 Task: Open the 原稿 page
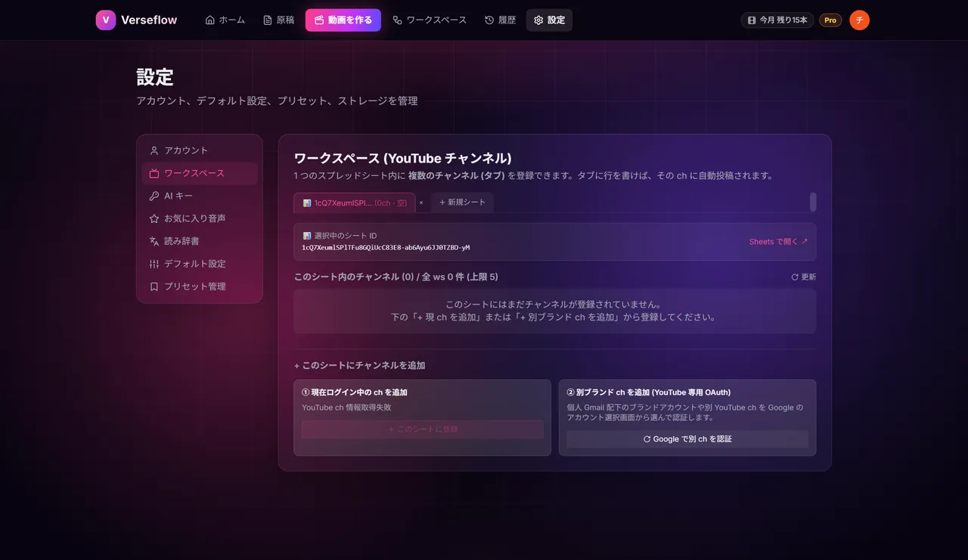278,20
